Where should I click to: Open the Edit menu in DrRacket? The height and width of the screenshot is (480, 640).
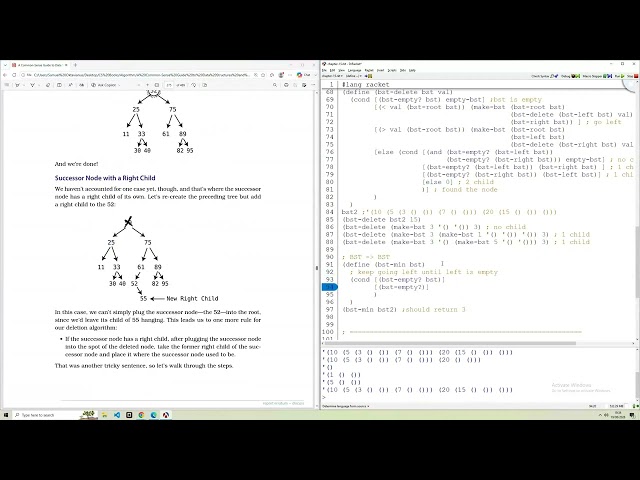pos(332,70)
